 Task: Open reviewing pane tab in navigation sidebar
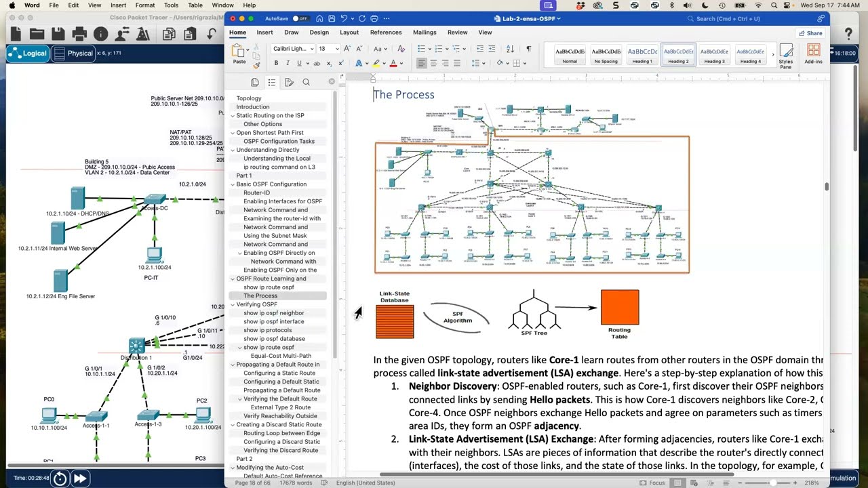[289, 82]
